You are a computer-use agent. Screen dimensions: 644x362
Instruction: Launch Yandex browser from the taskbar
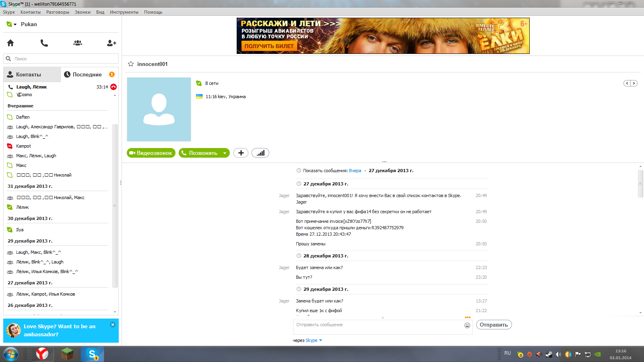click(42, 354)
